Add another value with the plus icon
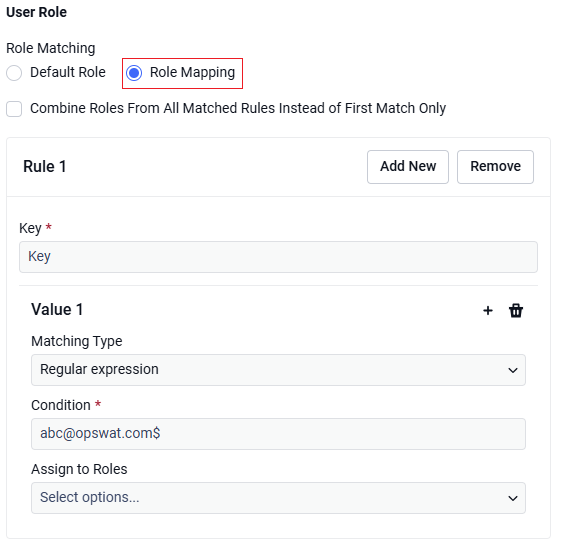 (x=488, y=311)
